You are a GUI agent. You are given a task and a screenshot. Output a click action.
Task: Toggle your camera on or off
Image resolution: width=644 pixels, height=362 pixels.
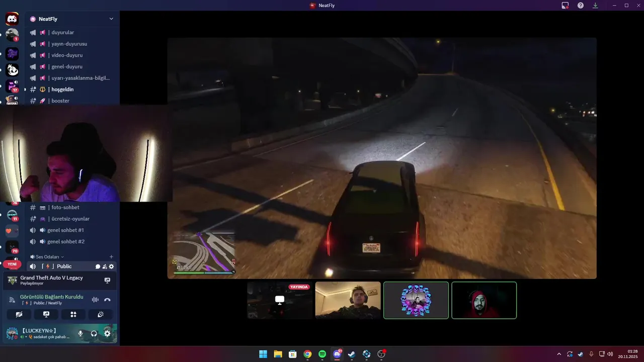coord(19,314)
